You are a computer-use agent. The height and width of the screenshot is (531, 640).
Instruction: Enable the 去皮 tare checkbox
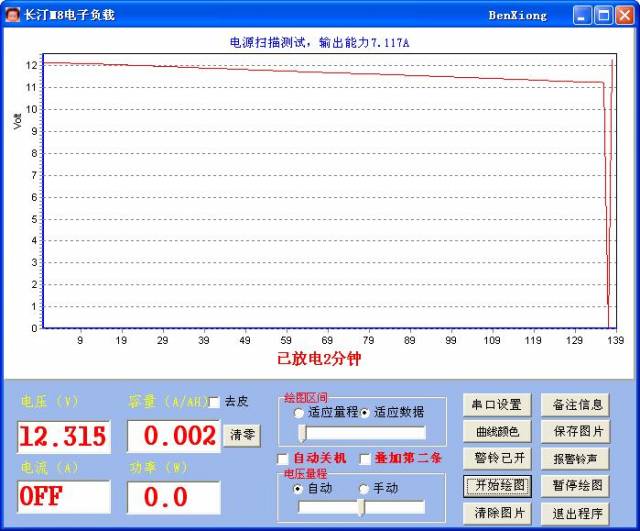(x=213, y=402)
